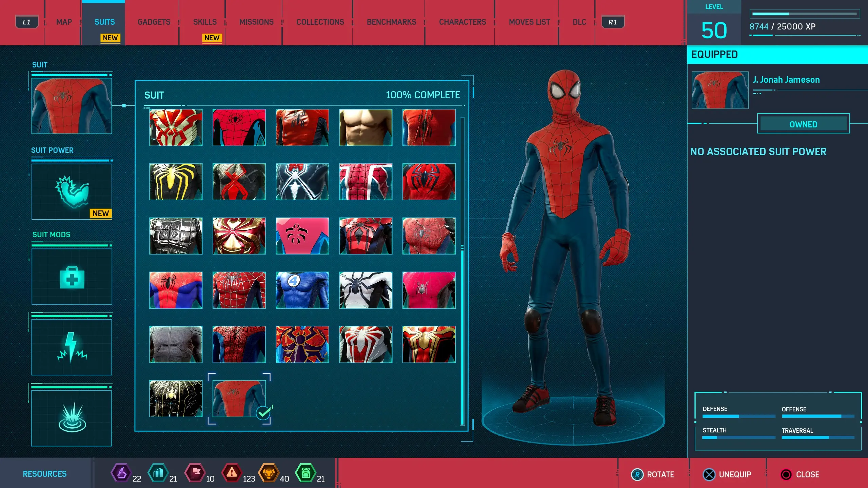Click the equipped suit preview under SUIT heading

point(72,106)
